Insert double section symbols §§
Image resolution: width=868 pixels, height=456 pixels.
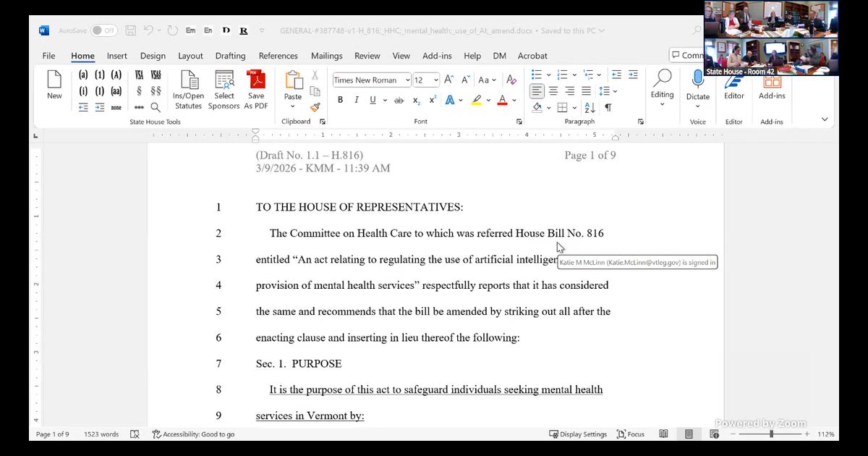pyautogui.click(x=156, y=91)
